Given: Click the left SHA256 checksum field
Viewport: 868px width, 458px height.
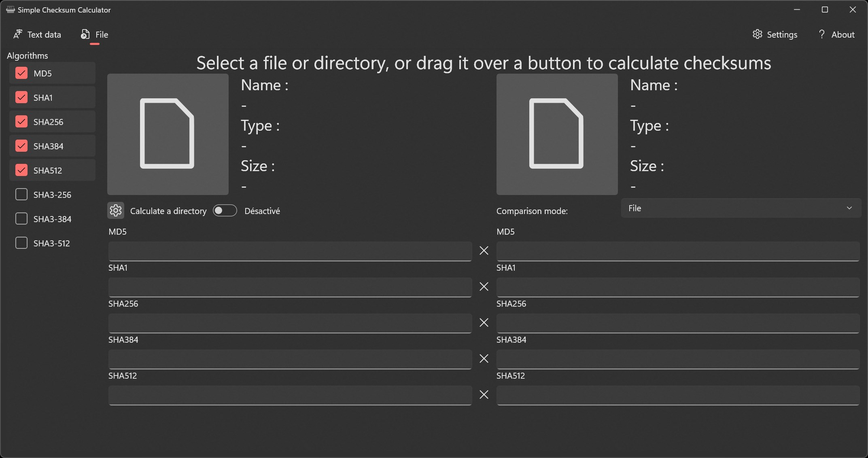Looking at the screenshot, I should pos(290,323).
